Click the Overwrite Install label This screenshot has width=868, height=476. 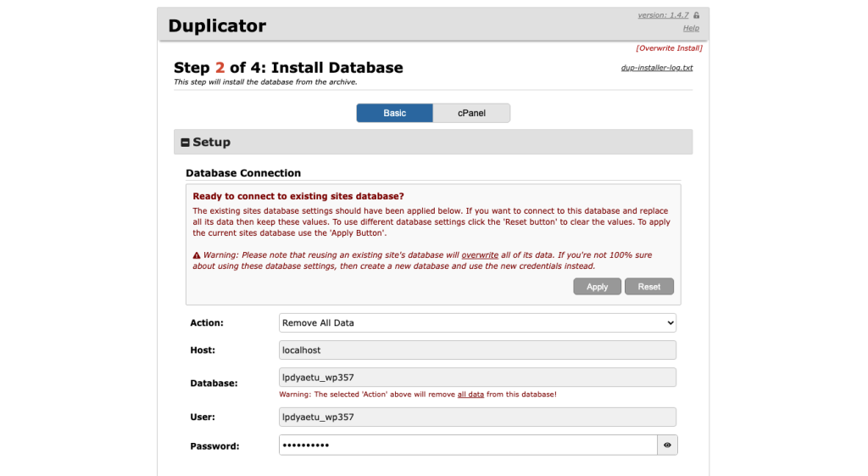(669, 48)
